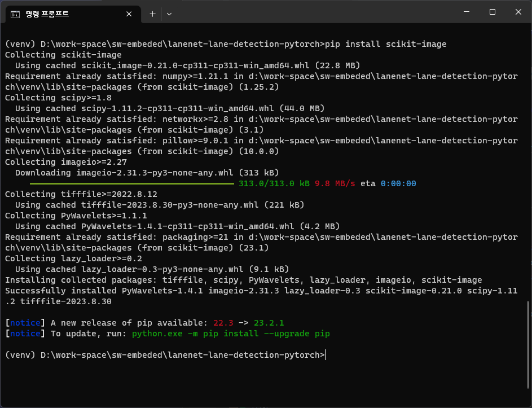Click the 'Collecting PyWavelets>=1.1.1' line
The image size is (532, 408).
(x=76, y=216)
